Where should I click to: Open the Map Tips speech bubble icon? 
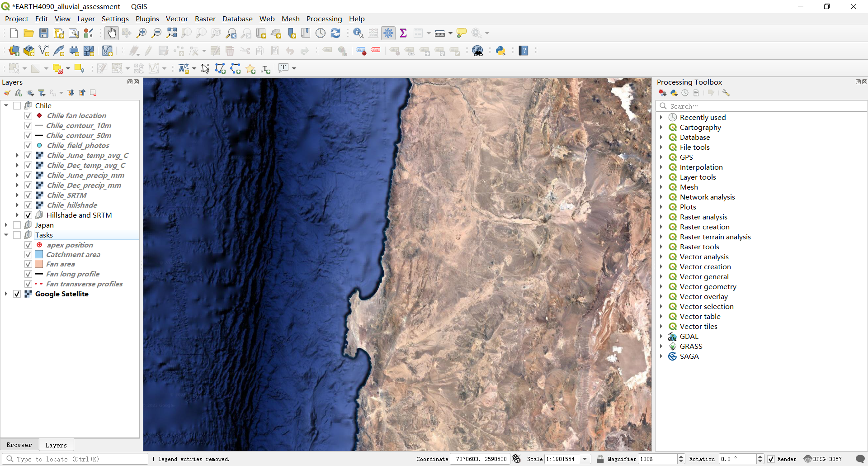pyautogui.click(x=461, y=33)
